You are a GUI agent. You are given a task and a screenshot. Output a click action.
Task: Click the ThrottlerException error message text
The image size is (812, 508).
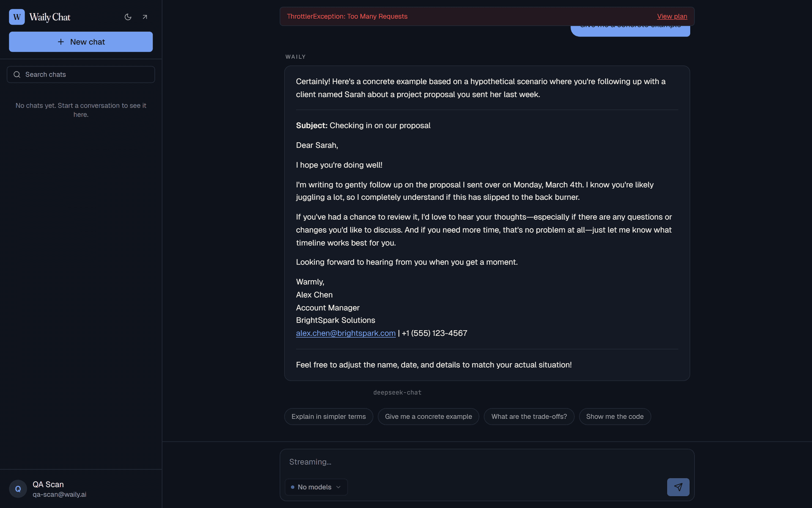347,17
